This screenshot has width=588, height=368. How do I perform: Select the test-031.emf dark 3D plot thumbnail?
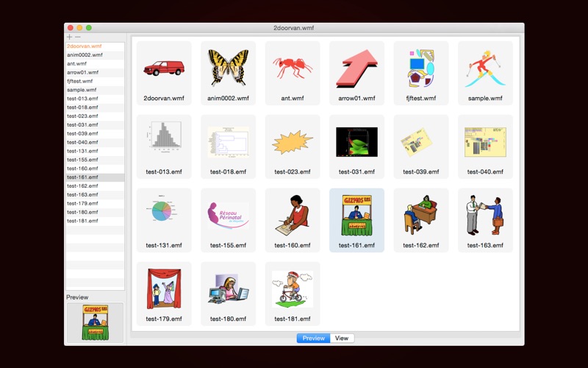(356, 146)
